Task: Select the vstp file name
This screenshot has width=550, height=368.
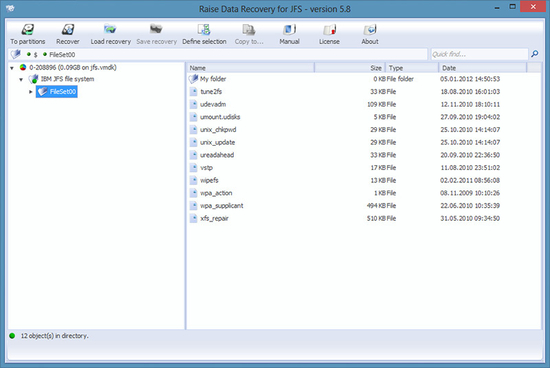Action: (206, 168)
